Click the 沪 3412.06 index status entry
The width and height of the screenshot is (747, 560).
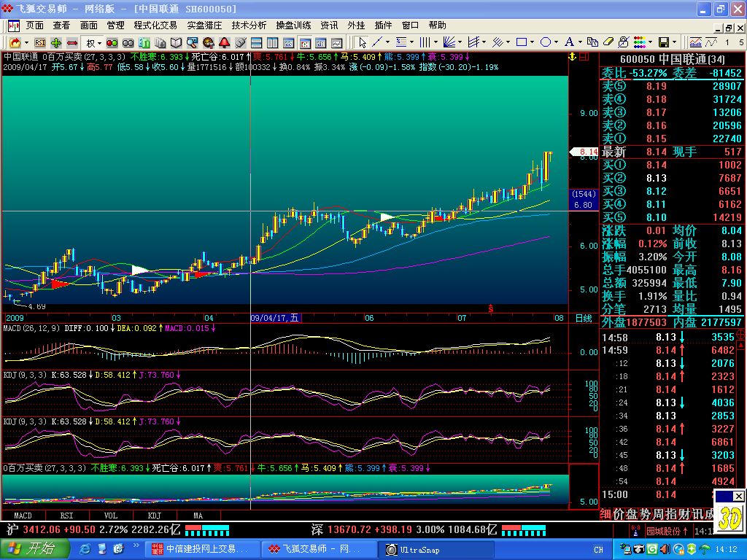[x=93, y=529]
